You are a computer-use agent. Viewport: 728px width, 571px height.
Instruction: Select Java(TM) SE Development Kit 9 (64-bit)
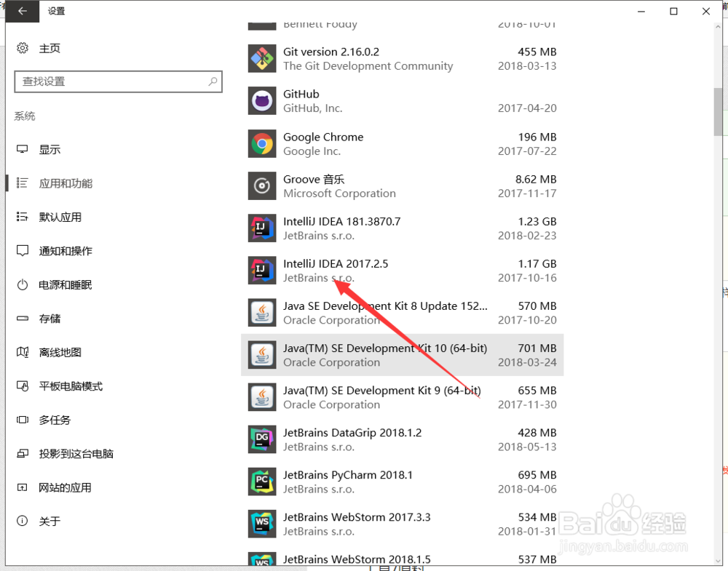tap(382, 391)
